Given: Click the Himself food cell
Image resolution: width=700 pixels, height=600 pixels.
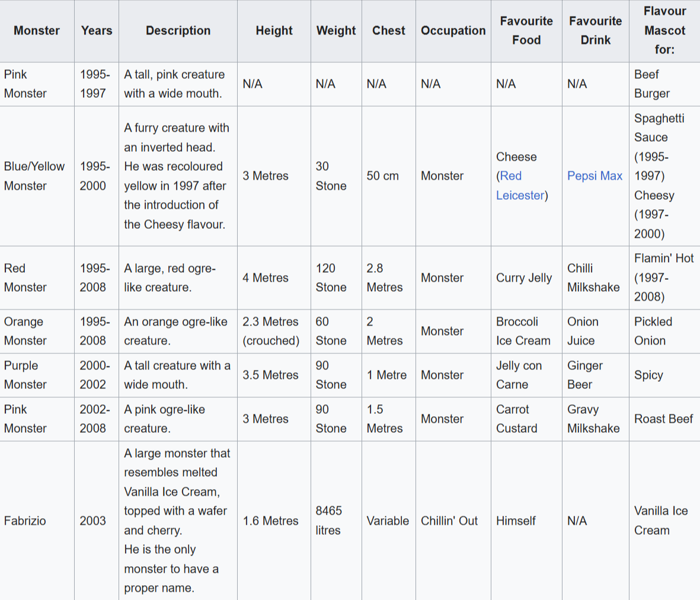Looking at the screenshot, I should (526, 521).
